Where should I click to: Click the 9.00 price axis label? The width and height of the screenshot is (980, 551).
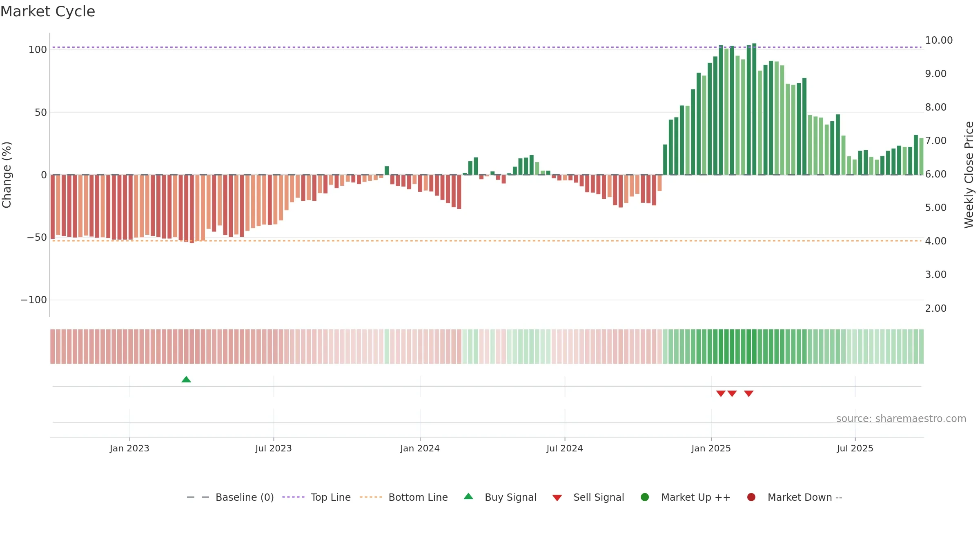tap(936, 74)
